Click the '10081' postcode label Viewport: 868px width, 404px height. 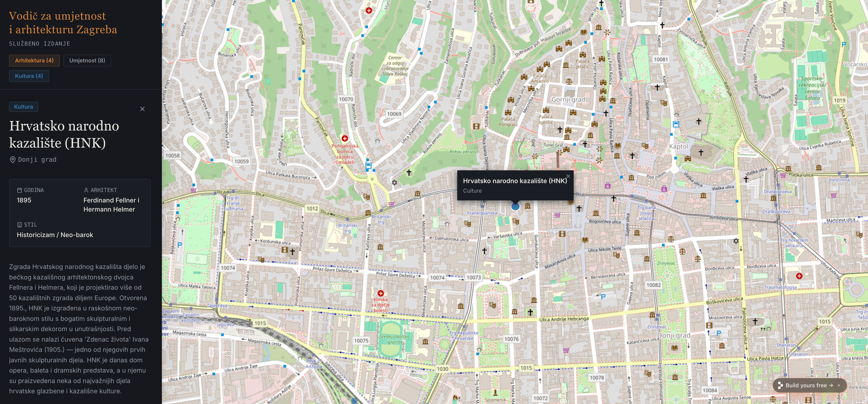point(661,59)
